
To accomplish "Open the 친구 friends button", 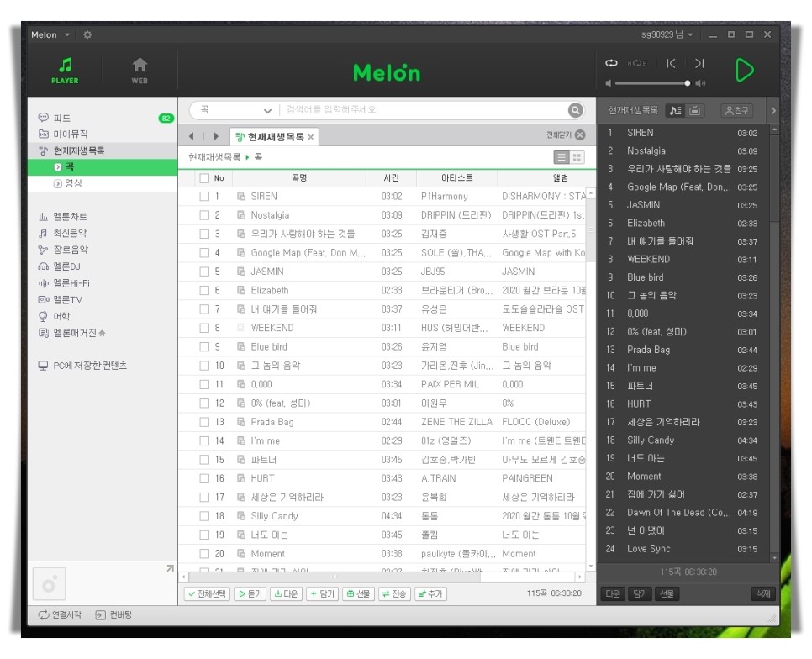I will pos(736,110).
